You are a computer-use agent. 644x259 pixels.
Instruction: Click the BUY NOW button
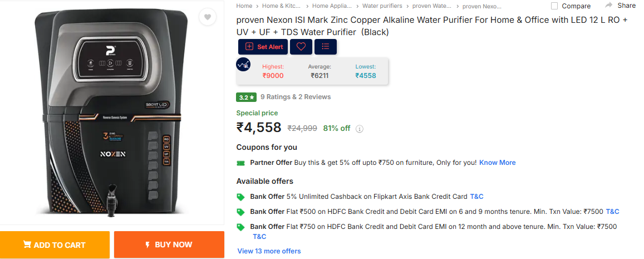169,245
